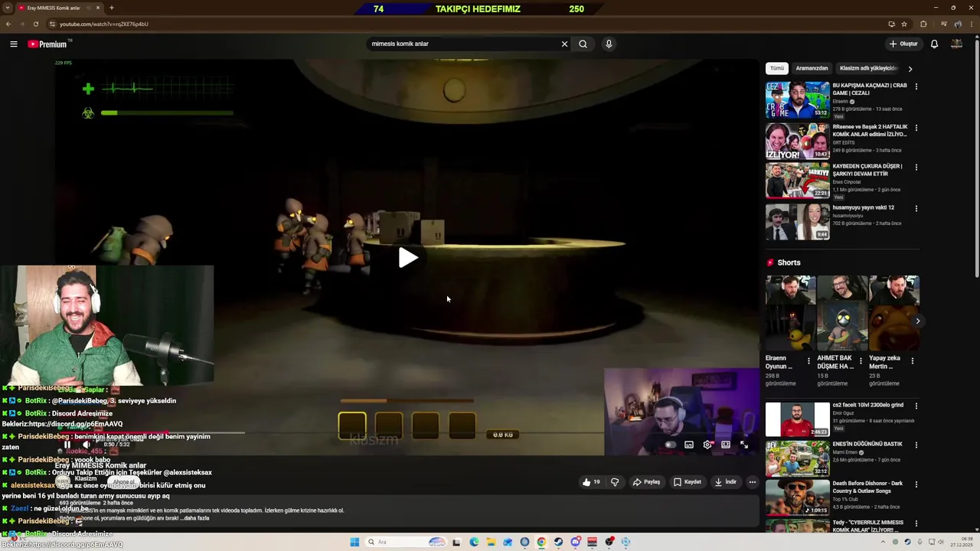Viewport: 980px width, 551px height.
Task: Open options for the 'KAYBEDEN ÇUKURA DÜŞER' video
Action: coord(916,168)
